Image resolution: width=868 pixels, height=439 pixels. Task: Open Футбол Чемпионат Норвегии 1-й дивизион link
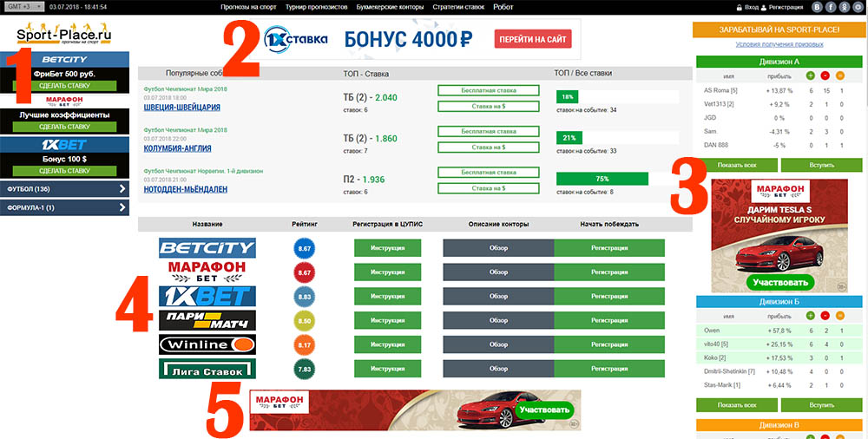pyautogui.click(x=203, y=171)
